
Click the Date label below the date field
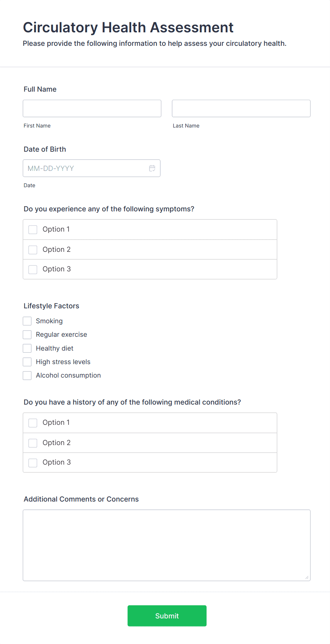click(29, 185)
